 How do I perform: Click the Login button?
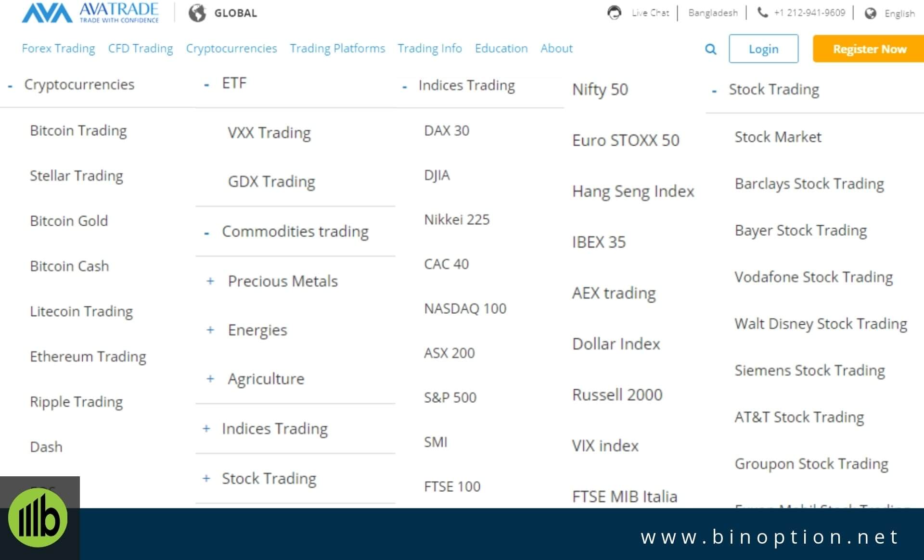[763, 49]
